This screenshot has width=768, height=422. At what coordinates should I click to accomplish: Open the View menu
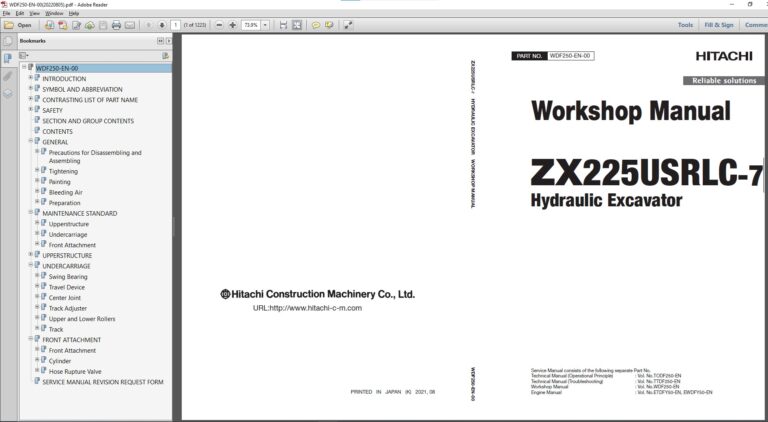[x=34, y=14]
